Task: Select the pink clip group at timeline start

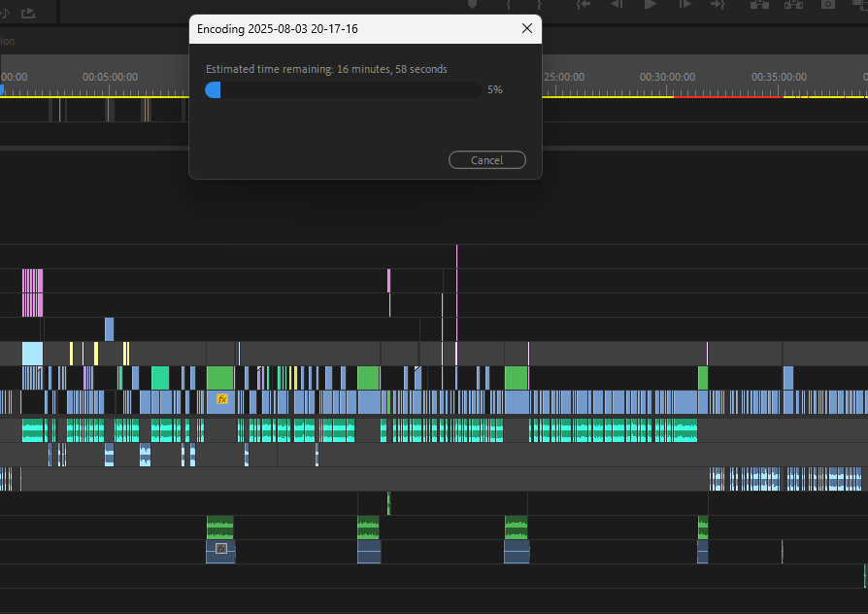Action: pos(32,291)
